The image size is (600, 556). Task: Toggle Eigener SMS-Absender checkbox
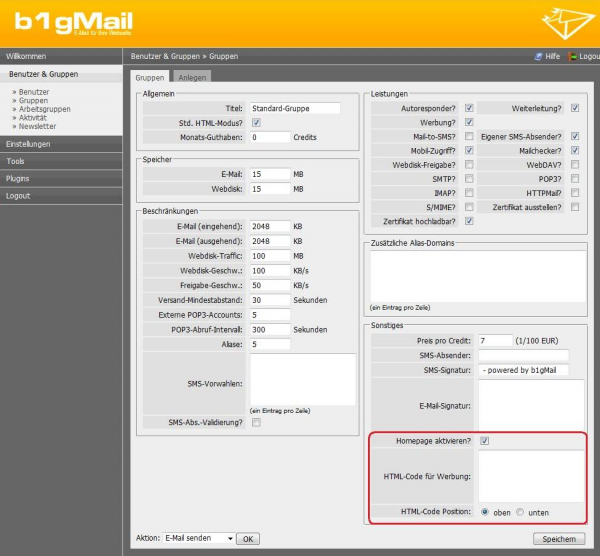click(575, 136)
